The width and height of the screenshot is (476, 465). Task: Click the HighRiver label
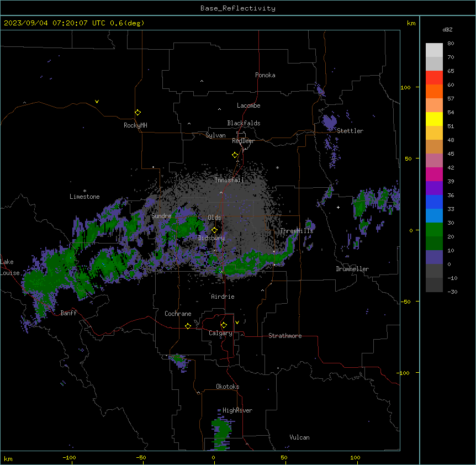click(237, 410)
